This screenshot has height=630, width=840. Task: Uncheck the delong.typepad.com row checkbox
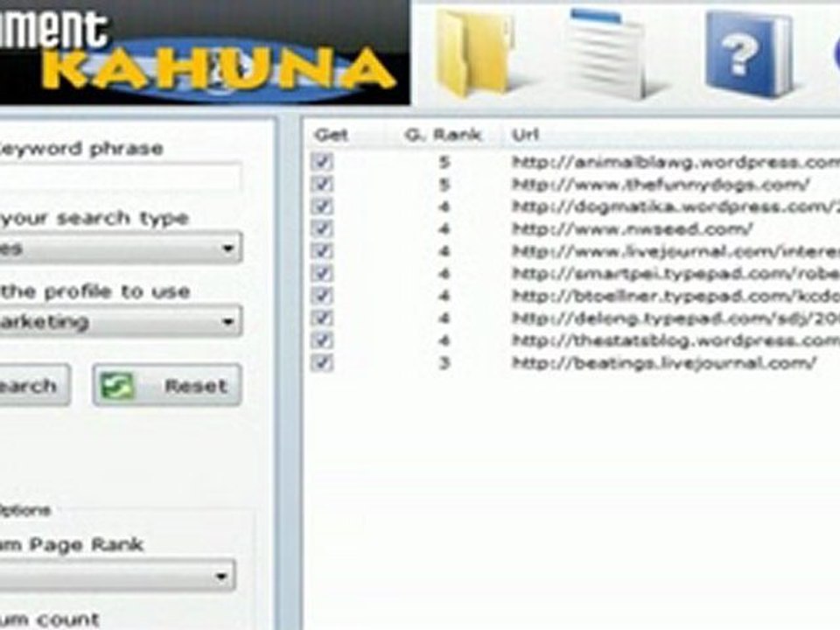coord(322,318)
